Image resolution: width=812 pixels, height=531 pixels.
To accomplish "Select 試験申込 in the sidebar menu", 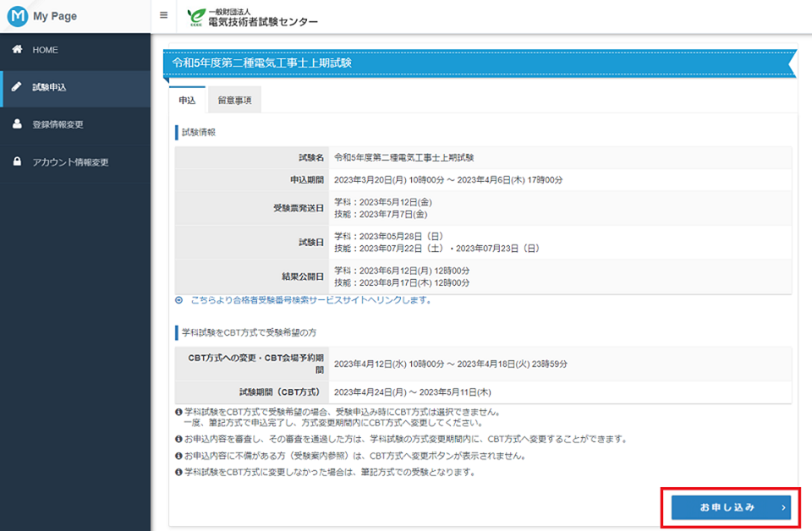I will click(49, 87).
